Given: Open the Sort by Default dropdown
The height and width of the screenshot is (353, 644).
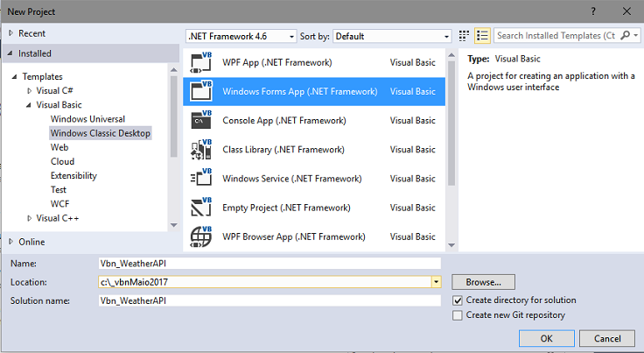Looking at the screenshot, I should (392, 36).
